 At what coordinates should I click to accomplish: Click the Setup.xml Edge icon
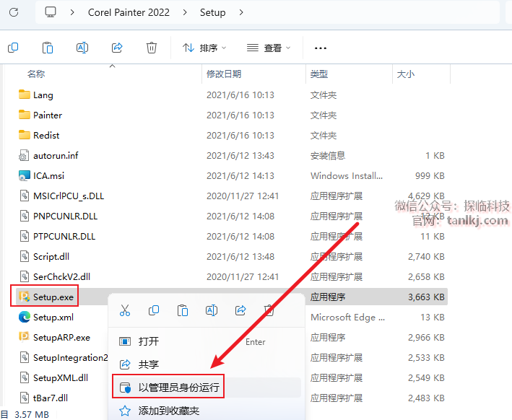tap(25, 317)
